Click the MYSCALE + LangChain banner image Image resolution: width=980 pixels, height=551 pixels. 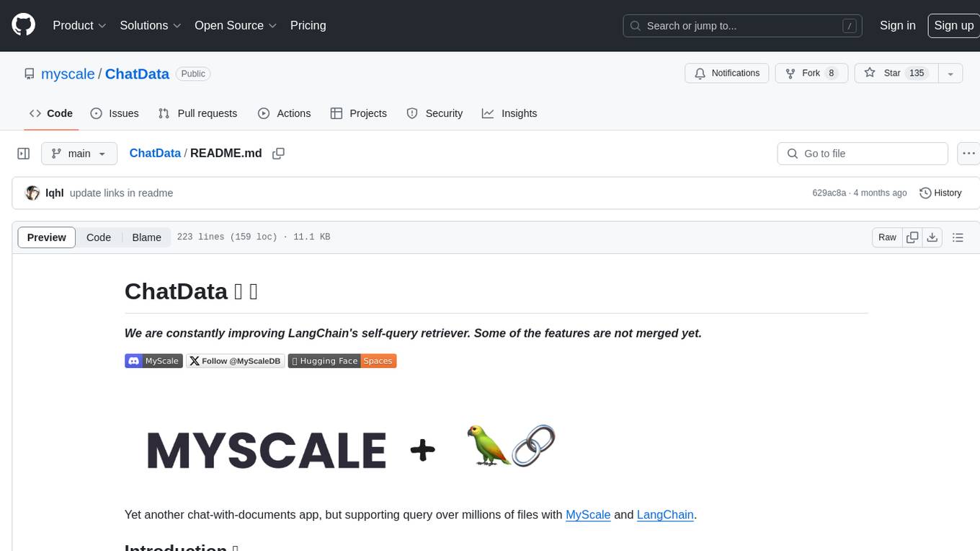pyautogui.click(x=352, y=447)
